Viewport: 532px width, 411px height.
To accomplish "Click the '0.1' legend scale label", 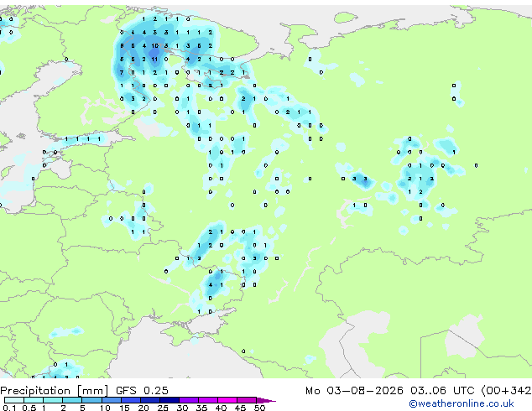I will (x=9, y=408).
